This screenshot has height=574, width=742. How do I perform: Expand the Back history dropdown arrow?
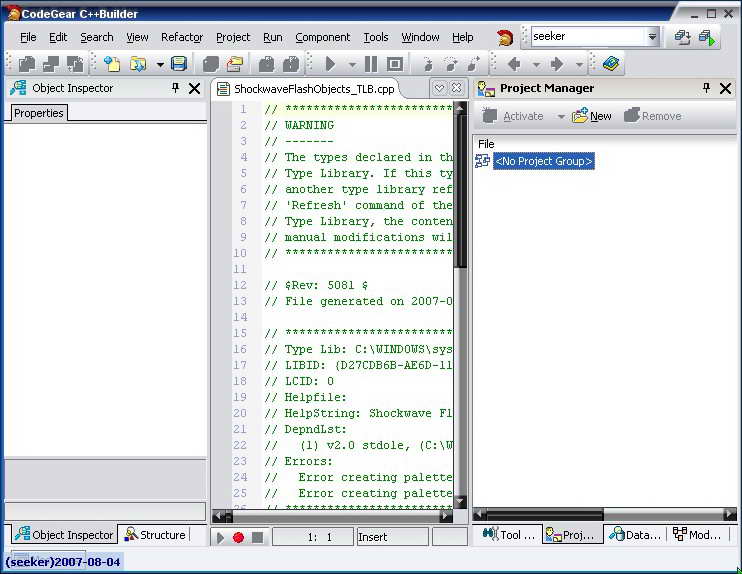point(536,64)
